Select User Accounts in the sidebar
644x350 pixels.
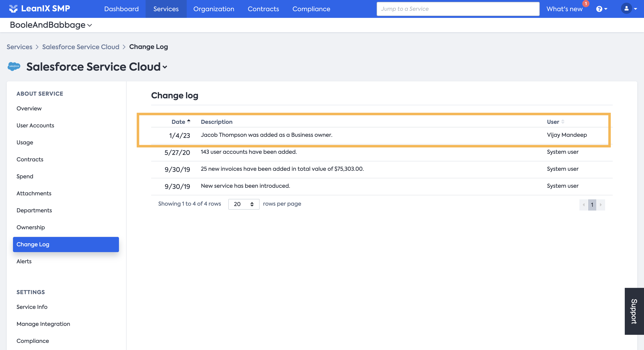coord(35,125)
